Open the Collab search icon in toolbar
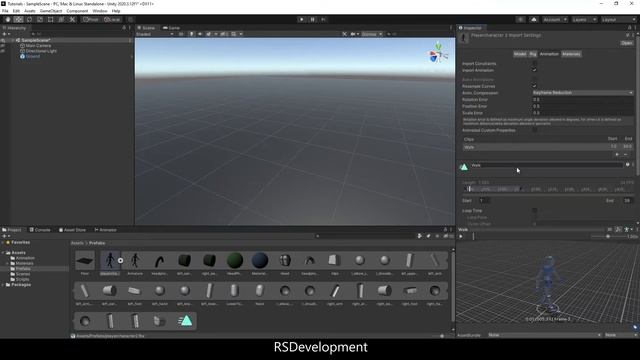640x360 pixels. coord(520,20)
